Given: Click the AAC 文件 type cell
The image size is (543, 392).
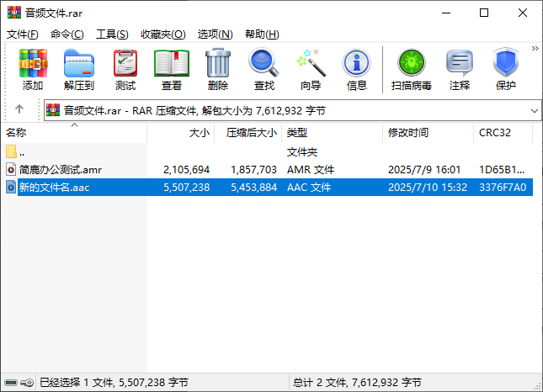Looking at the screenshot, I should click(309, 188).
